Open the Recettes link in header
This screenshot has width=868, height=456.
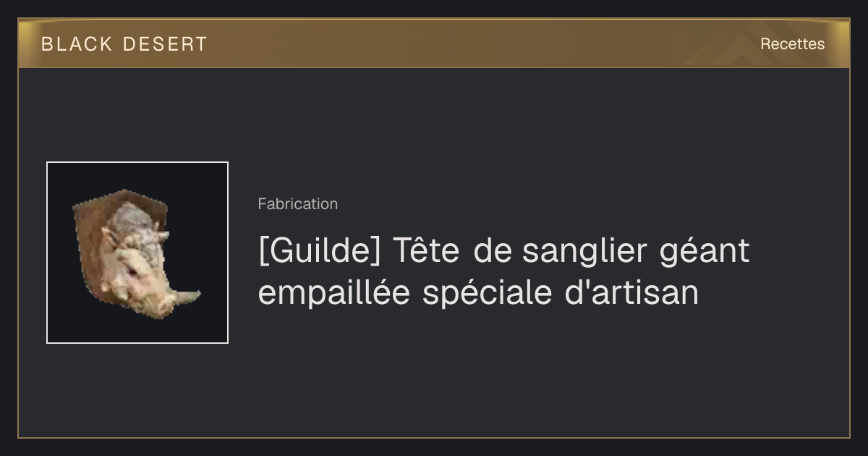point(792,44)
